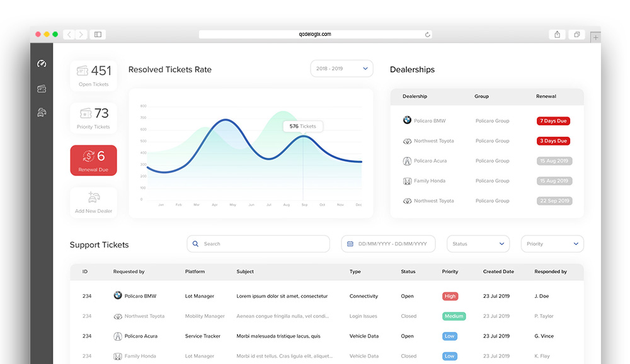This screenshot has width=630, height=364.
Task: Open a new browser tab with plus
Action: click(595, 37)
